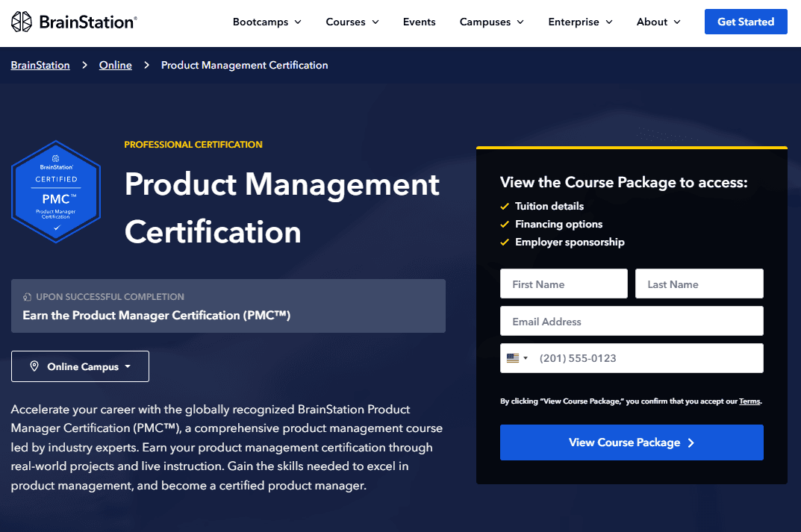Screen dimensions: 801x532
Task: Expand the Campuses menu
Action: (491, 22)
